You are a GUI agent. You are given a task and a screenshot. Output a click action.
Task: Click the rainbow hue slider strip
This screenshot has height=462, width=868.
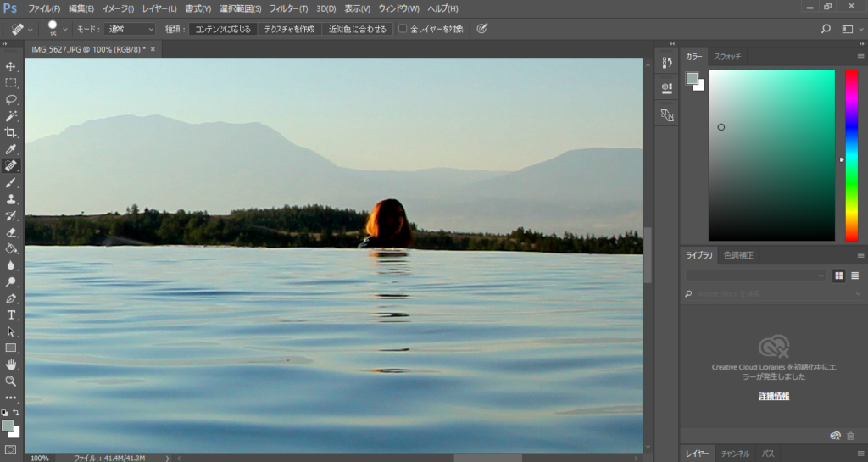(851, 155)
